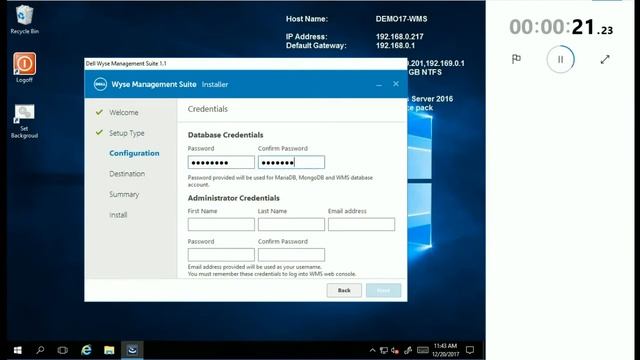This screenshot has height=360, width=640.
Task: Focus the First Name input field
Action: tap(221, 224)
